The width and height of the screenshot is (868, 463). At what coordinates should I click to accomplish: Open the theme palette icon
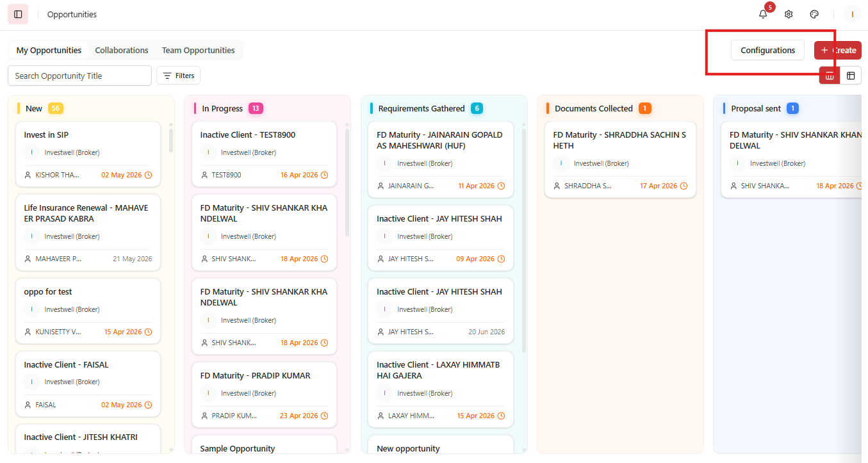click(815, 14)
